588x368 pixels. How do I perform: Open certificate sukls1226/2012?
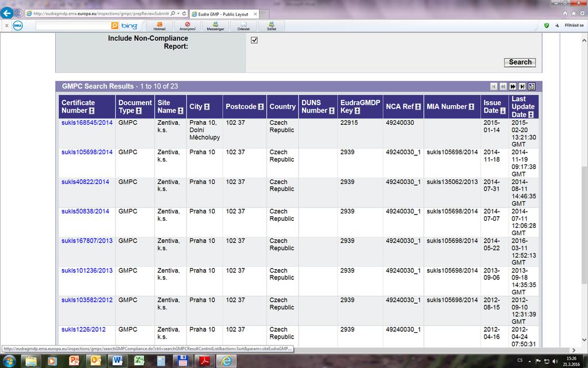[x=84, y=329]
